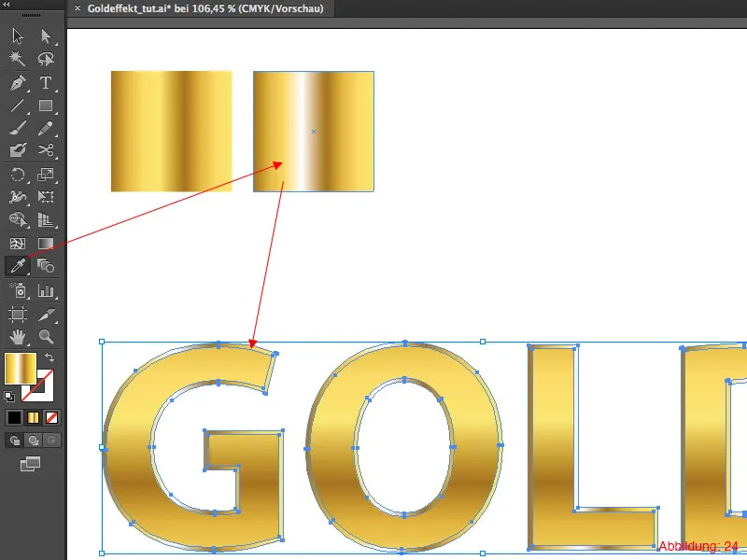Screen dimensions: 747x560
Task: Click the gold letter O on canvas
Action: (x=333, y=448)
